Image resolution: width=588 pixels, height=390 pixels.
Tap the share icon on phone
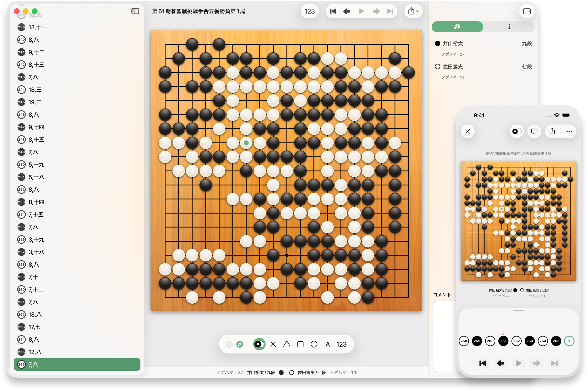click(x=552, y=131)
